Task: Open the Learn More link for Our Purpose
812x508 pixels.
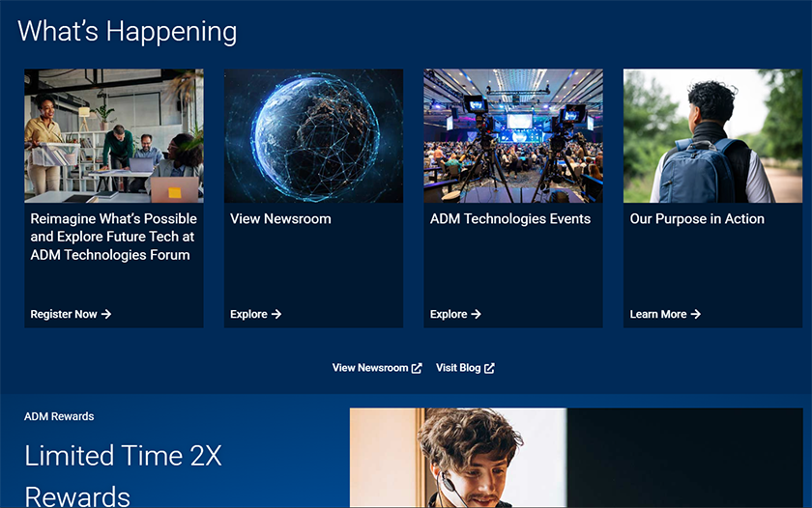Action: pos(658,314)
